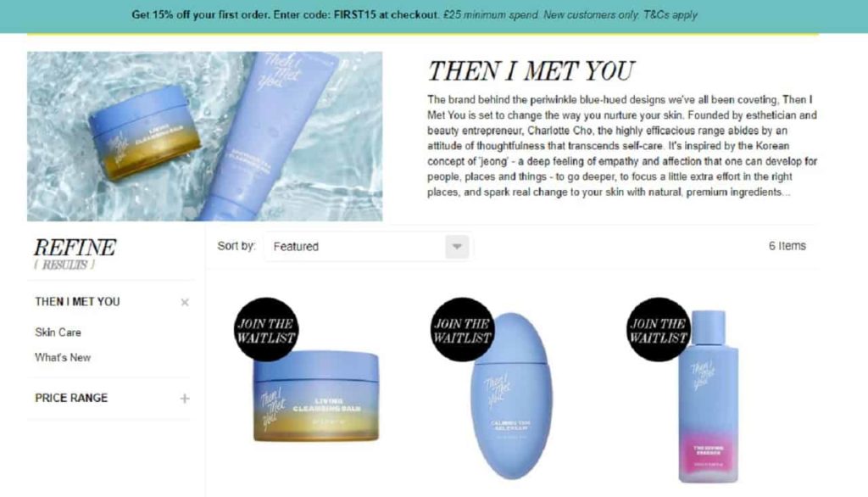Click the THEN I MET YOU filter heading
This screenshot has width=868, height=497.
coord(77,302)
